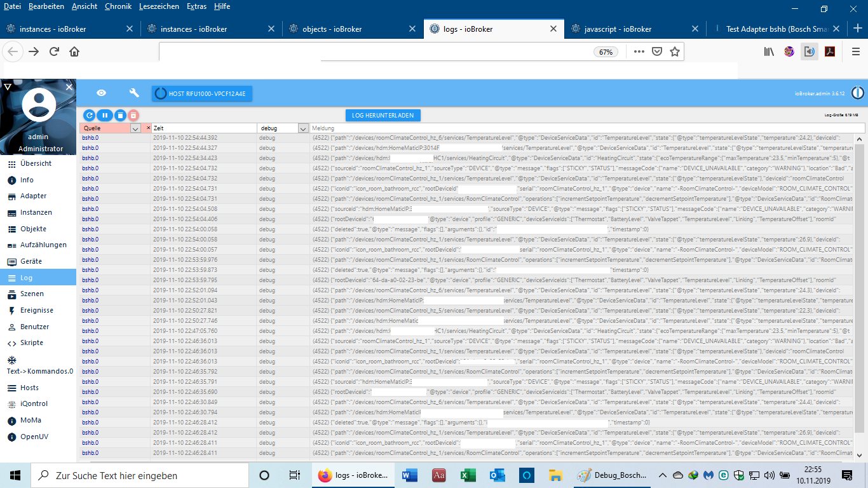Open Aufzählungen in the sidebar
868x488 pixels.
pos(38,245)
